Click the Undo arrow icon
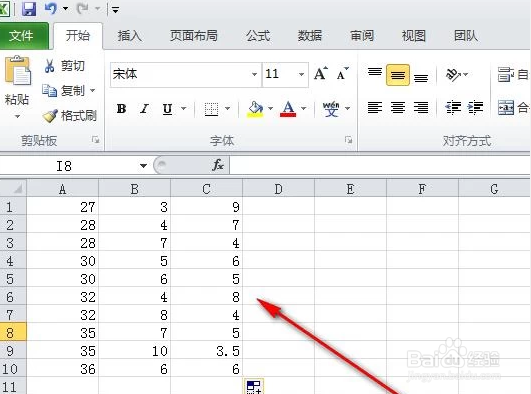The height and width of the screenshot is (394, 531). [x=50, y=9]
